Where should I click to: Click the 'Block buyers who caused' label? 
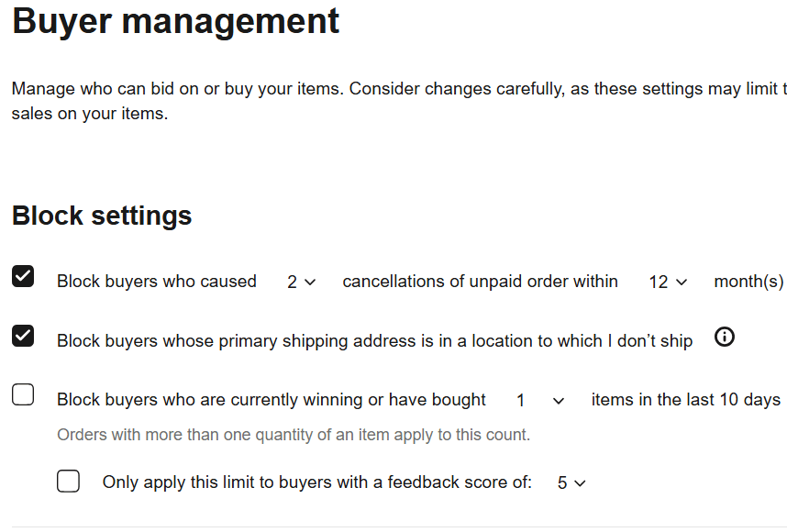coord(157,282)
